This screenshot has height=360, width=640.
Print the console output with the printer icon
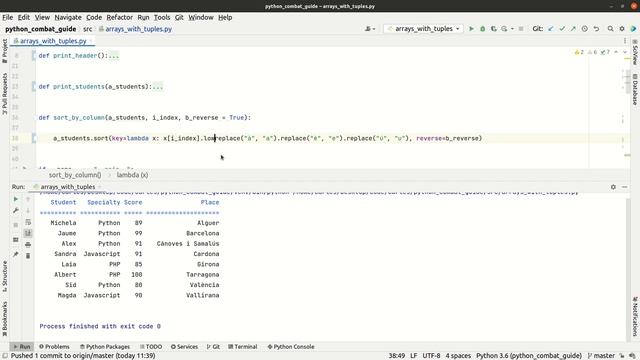pyautogui.click(x=28, y=244)
